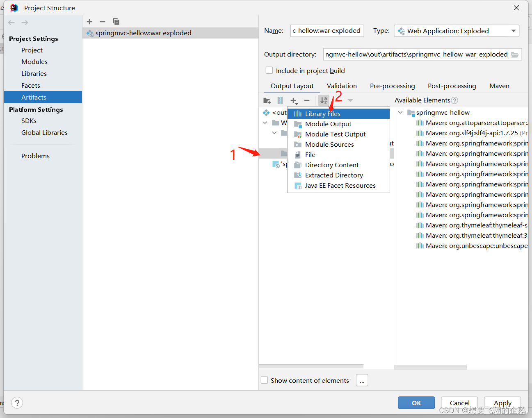
Task: Click the add copy of plus icon in the layout toolbar
Action: click(x=294, y=100)
